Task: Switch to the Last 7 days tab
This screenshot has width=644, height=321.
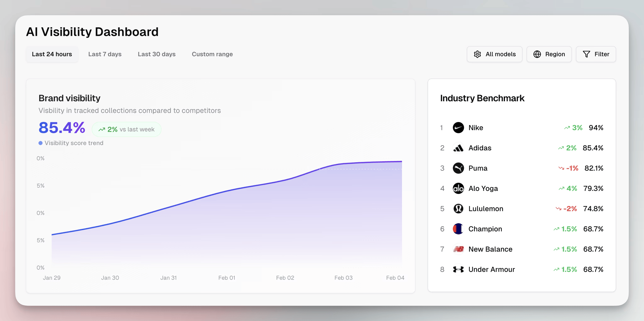Action: point(105,54)
